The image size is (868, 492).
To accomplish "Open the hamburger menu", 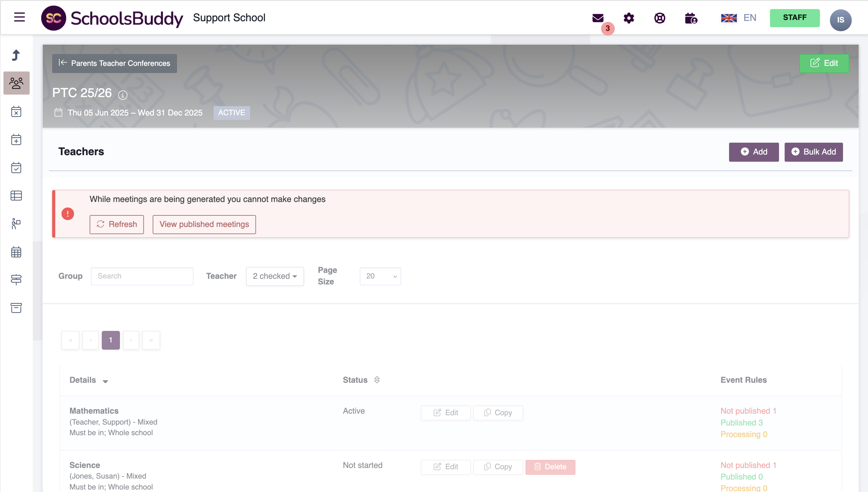I will [x=19, y=17].
